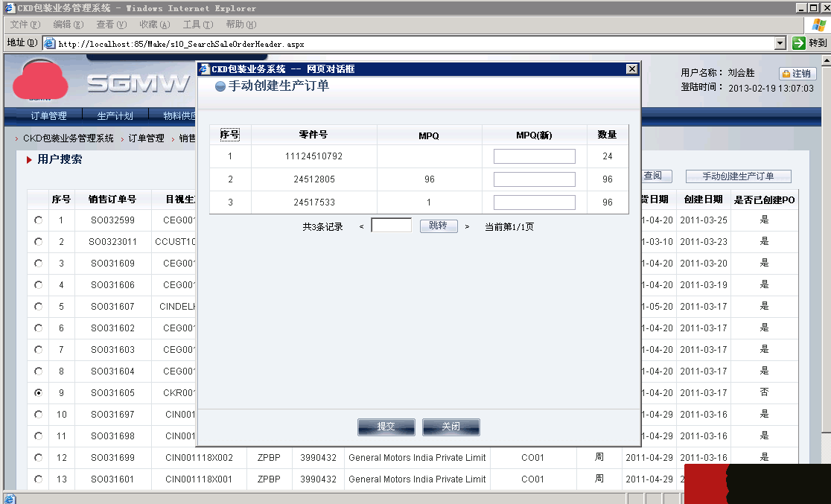Viewport: 831px width, 504px height.
Task: Click the 跳转 page jump button
Action: coord(439,226)
